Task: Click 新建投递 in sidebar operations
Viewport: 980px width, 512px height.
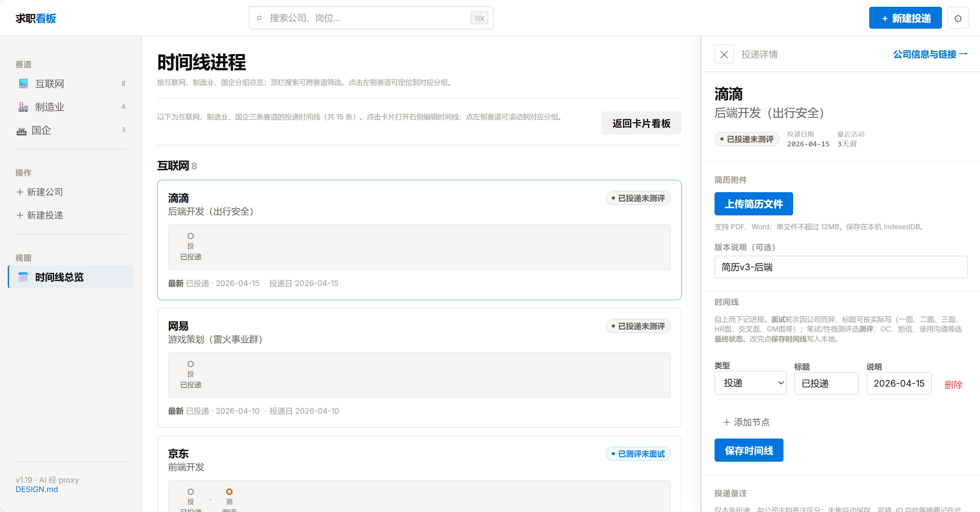Action: (40, 215)
